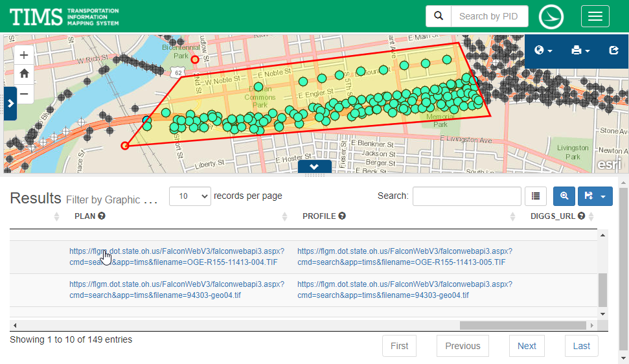Image resolution: width=629 pixels, height=364 pixels.
Task: Click the horizontal scrollbar thumb
Action: pos(523,325)
